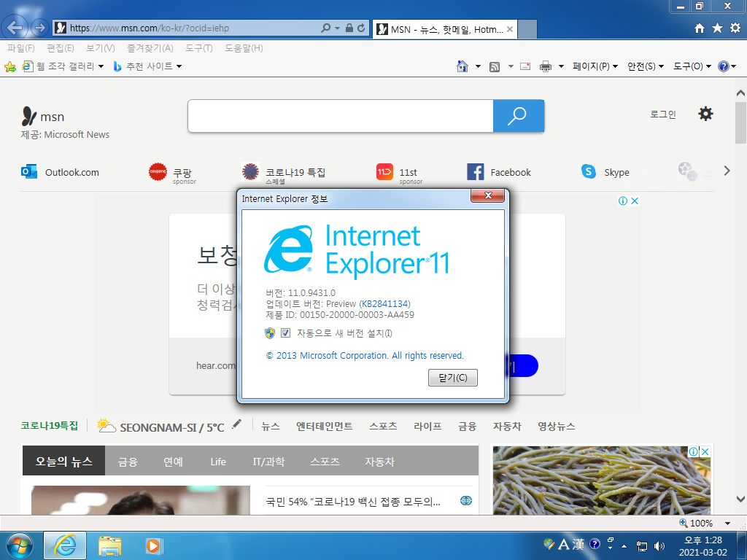
Task: Open 국민 54% 코로나19 백신 headline
Action: [353, 502]
